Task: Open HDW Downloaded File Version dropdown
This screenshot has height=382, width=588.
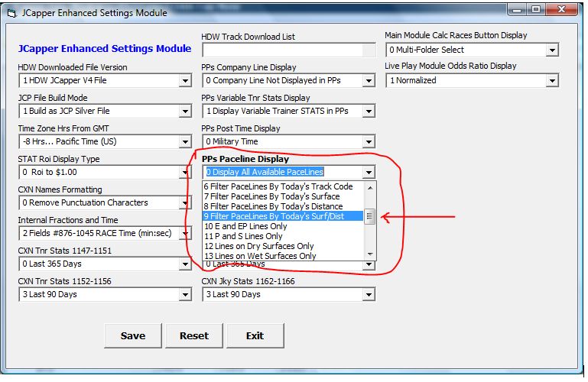Action: click(185, 80)
